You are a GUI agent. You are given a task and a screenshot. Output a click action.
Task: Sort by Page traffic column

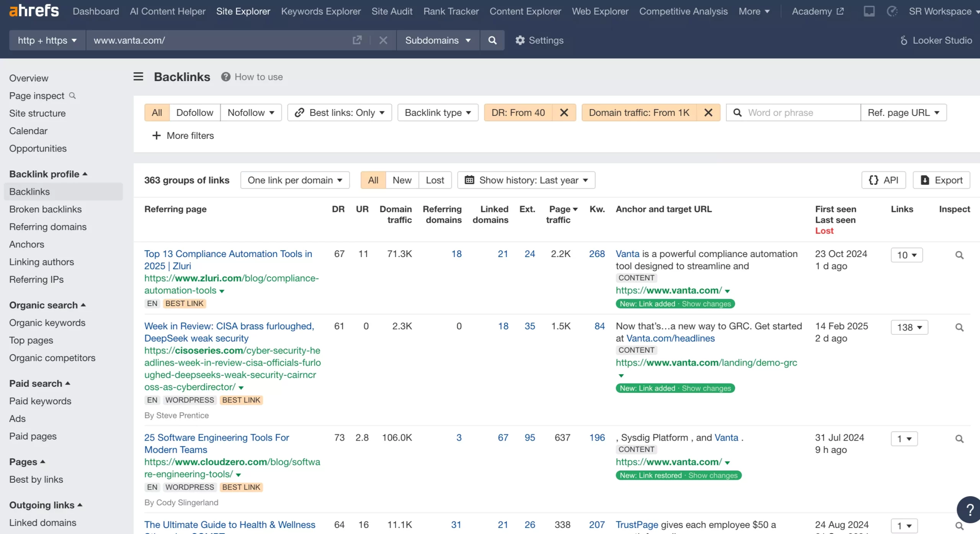pos(561,215)
